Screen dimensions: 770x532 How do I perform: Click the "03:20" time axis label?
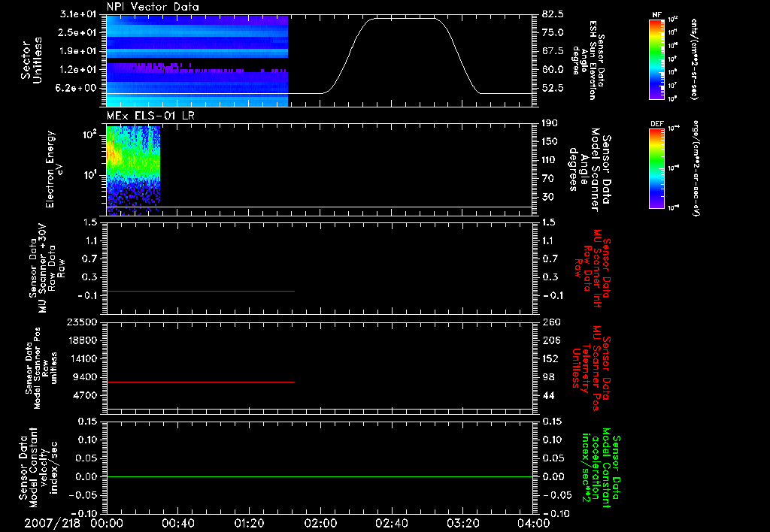click(x=462, y=523)
